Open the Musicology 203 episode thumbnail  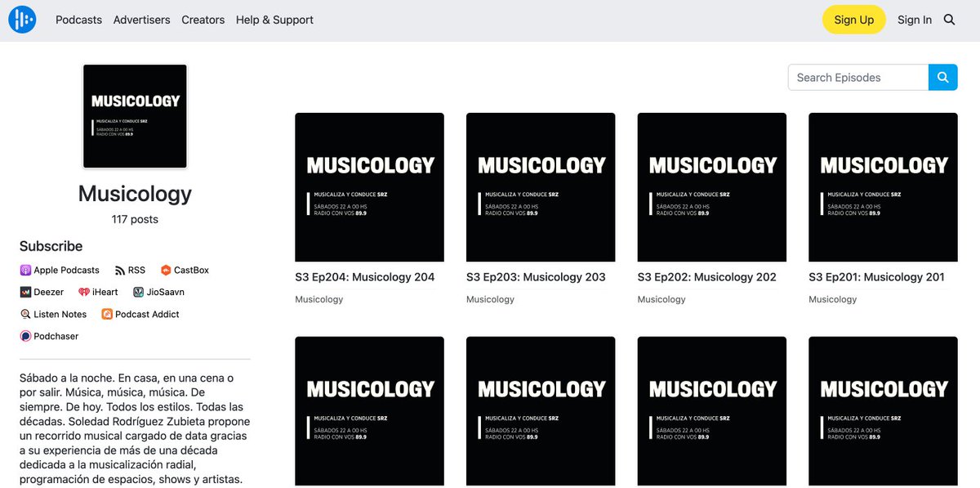click(541, 187)
